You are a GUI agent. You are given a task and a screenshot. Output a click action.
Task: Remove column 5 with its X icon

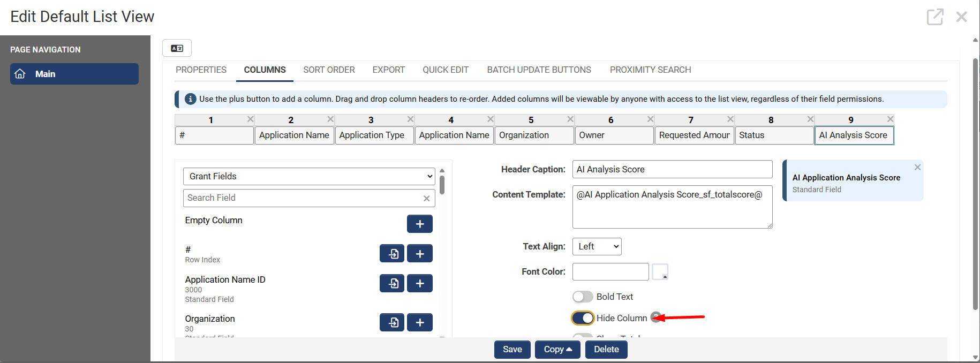click(570, 119)
